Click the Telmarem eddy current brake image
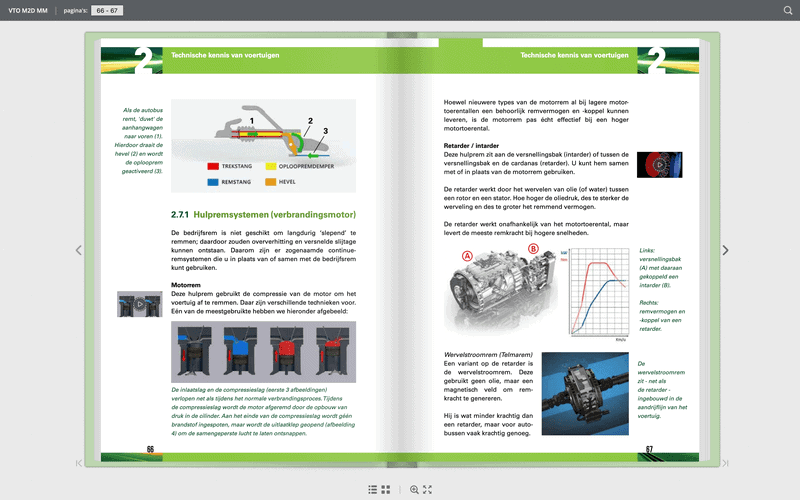Viewport: 800px width, 500px height. coord(585,393)
